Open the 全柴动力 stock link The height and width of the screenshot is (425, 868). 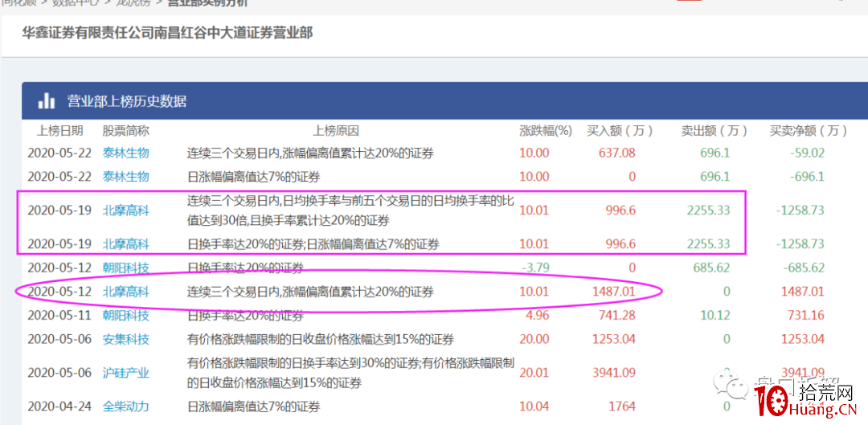(125, 407)
